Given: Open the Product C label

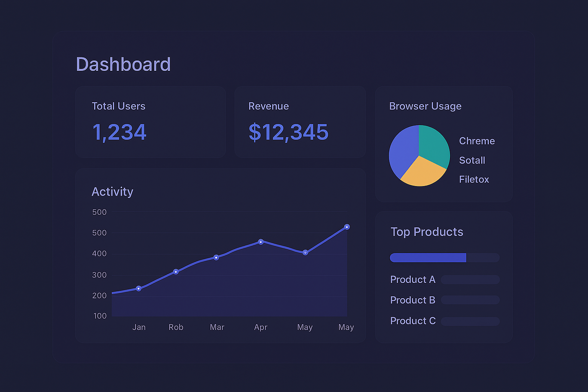Looking at the screenshot, I should click(x=413, y=321).
